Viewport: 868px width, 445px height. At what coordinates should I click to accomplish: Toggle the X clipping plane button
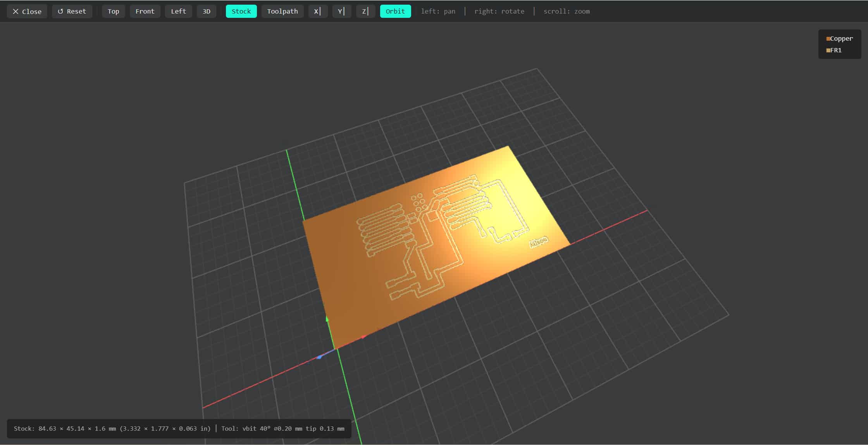(317, 11)
